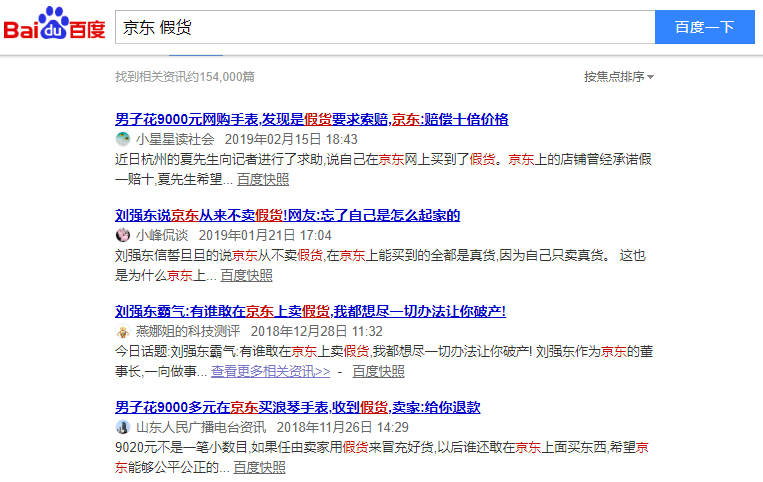Click the result count text 找到相关资讯约154,000篇

click(185, 77)
